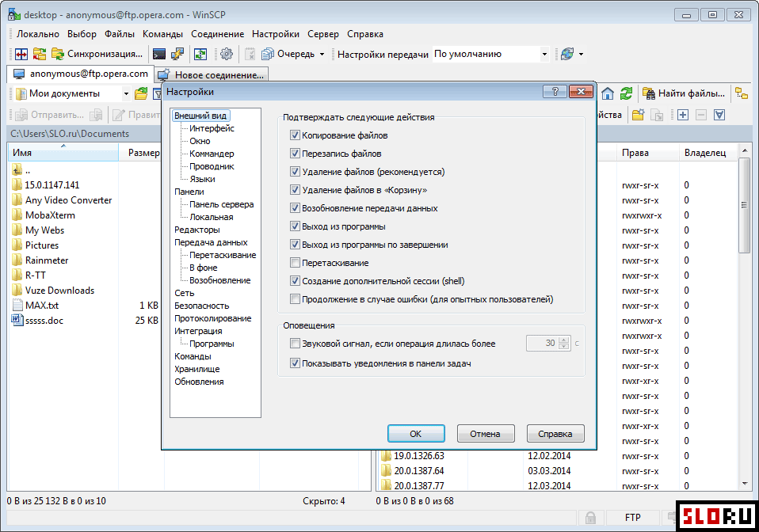Click the remote panel vertical scrollbar thumb

point(744,205)
